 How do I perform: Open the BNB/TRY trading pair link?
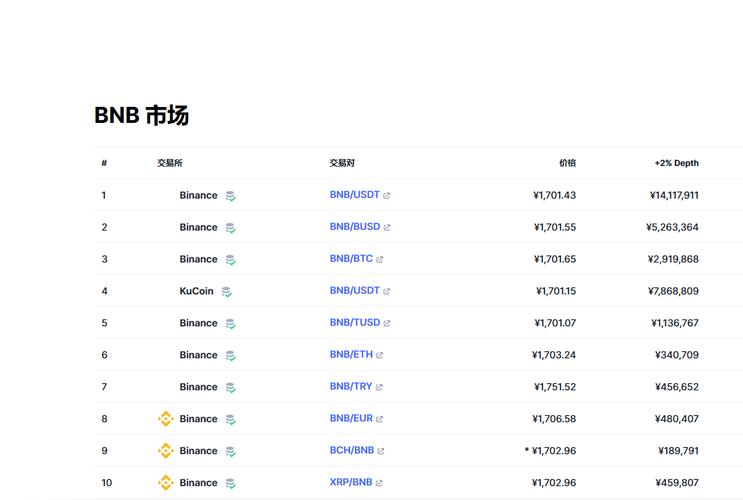[351, 386]
